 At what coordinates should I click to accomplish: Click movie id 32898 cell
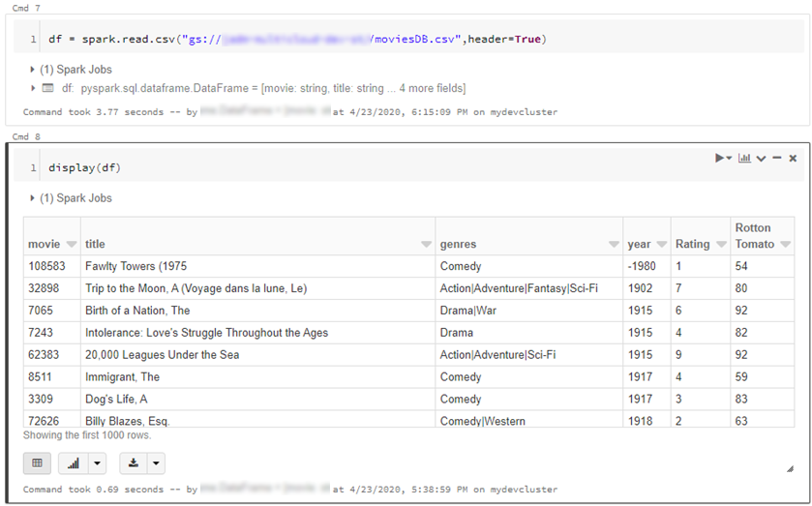pos(52,288)
